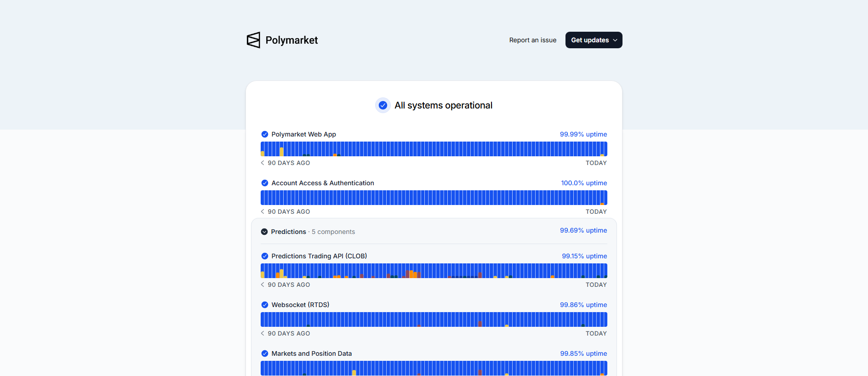Click 99.85% uptime for Markets and Position Data

583,353
